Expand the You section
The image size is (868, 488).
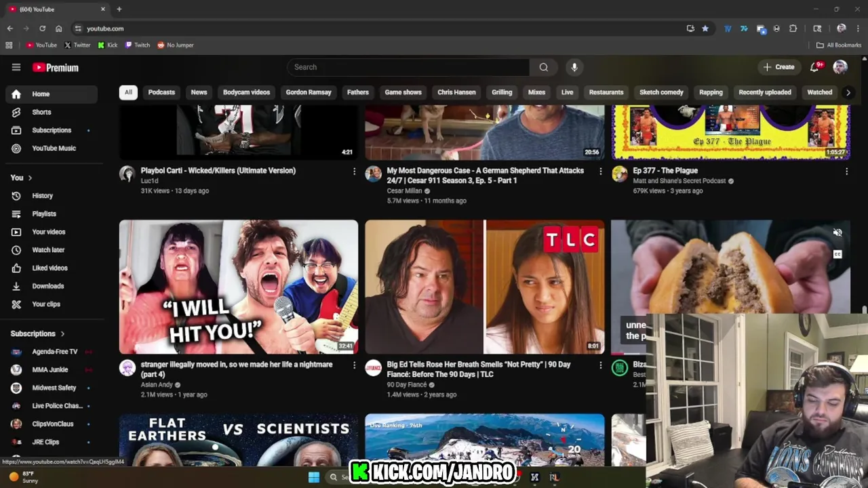[21, 178]
